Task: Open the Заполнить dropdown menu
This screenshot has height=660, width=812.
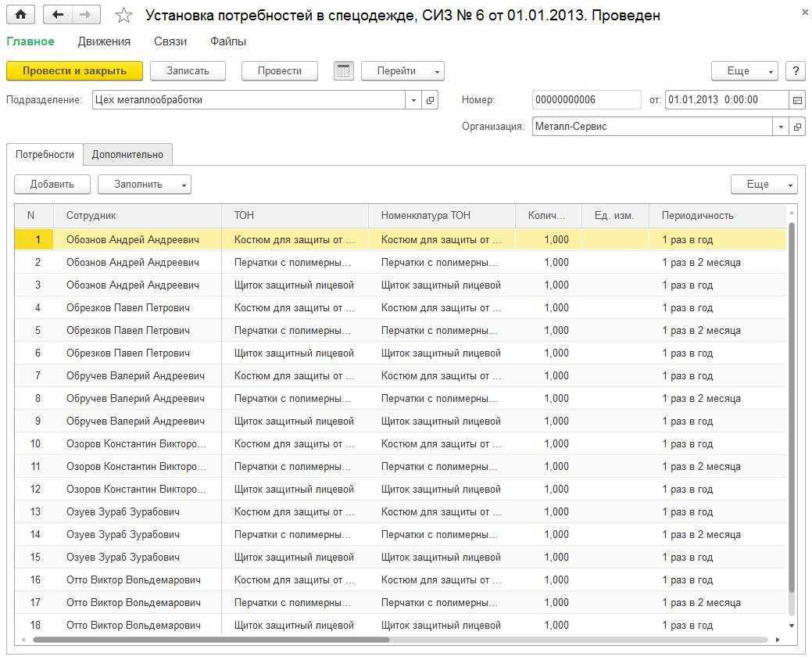Action: pyautogui.click(x=145, y=185)
